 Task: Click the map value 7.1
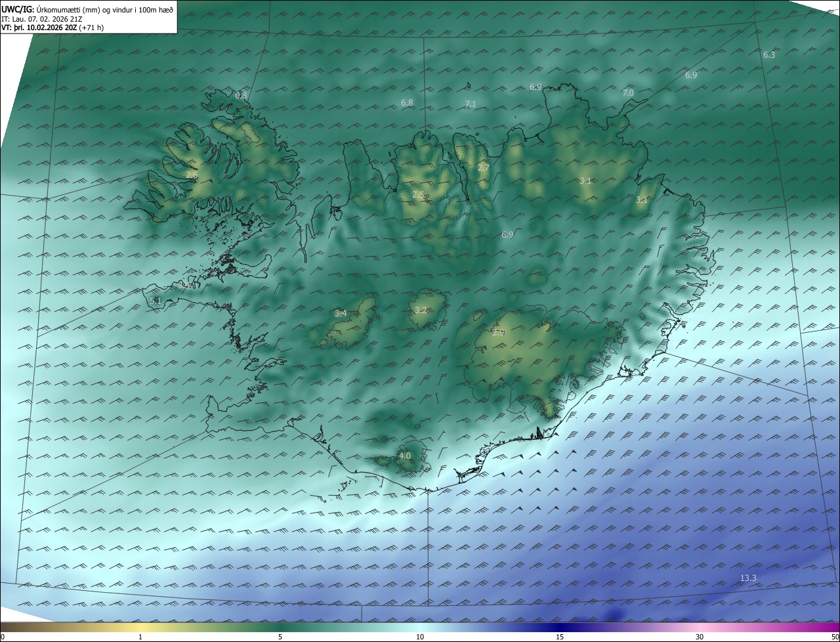pos(470,104)
